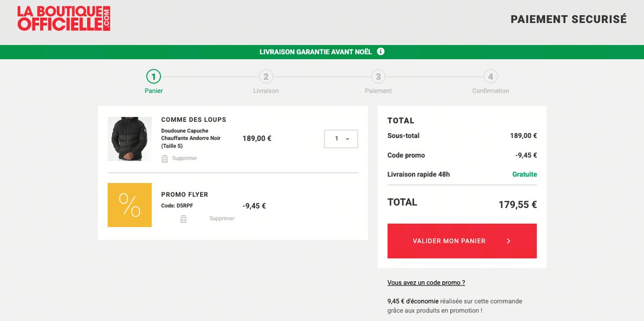This screenshot has width=644, height=321.
Task: Open the black jacket product thumbnail
Action: tap(129, 139)
